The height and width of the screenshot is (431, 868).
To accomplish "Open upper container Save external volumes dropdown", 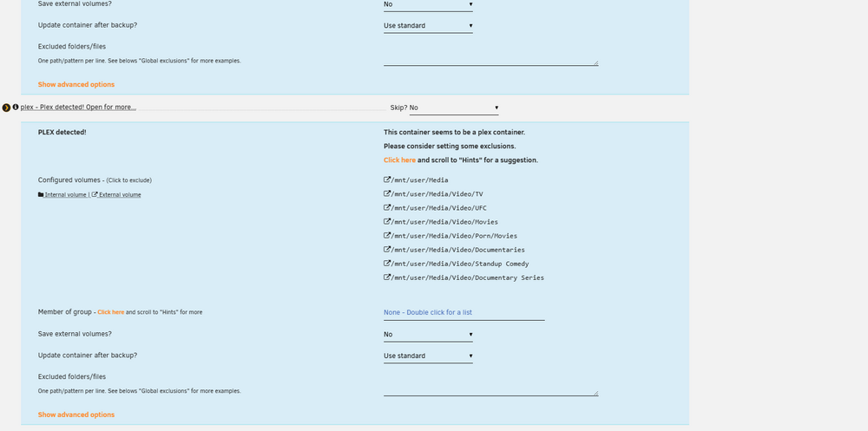I will (428, 4).
